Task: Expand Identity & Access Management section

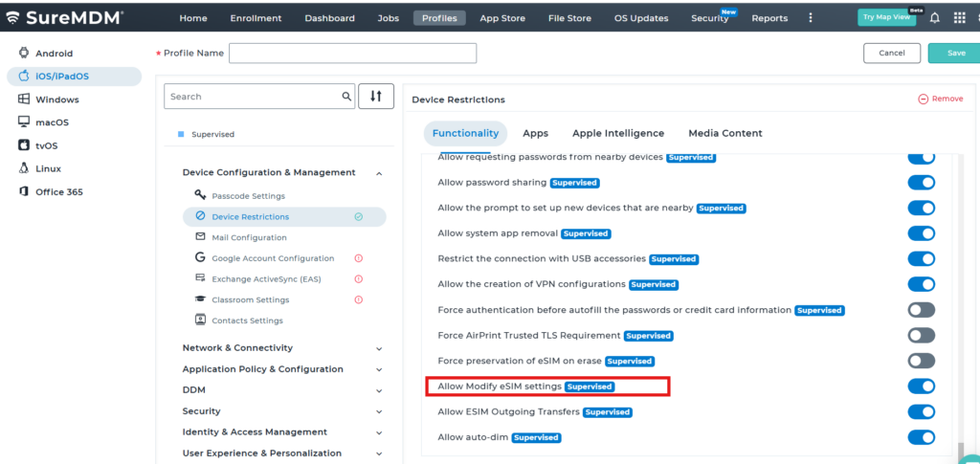Action: (x=379, y=432)
